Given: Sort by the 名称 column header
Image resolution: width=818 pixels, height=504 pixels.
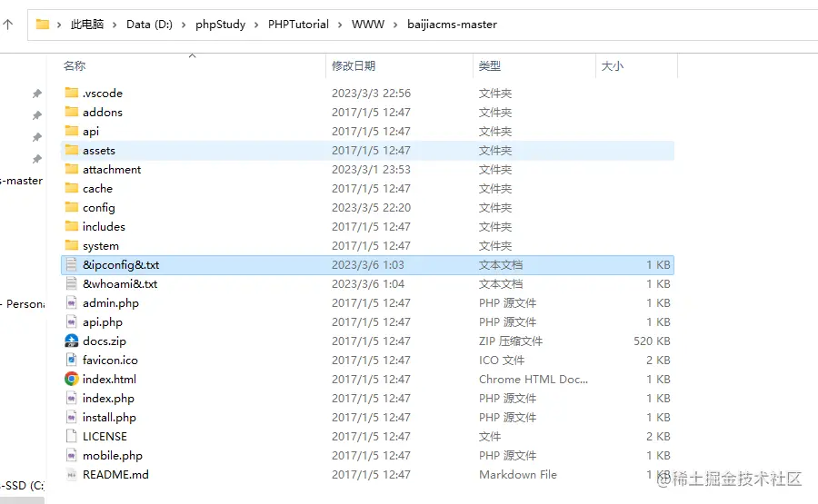Looking at the screenshot, I should (75, 65).
